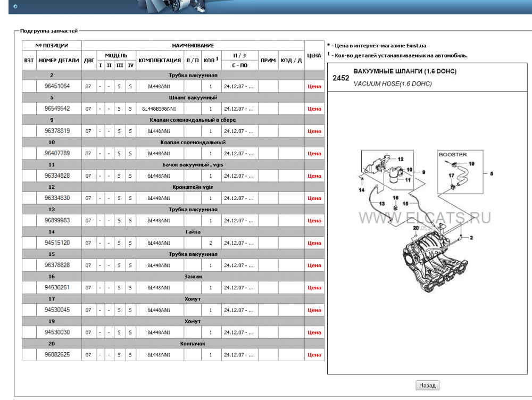Open Цена link for part 96378819

(314, 131)
